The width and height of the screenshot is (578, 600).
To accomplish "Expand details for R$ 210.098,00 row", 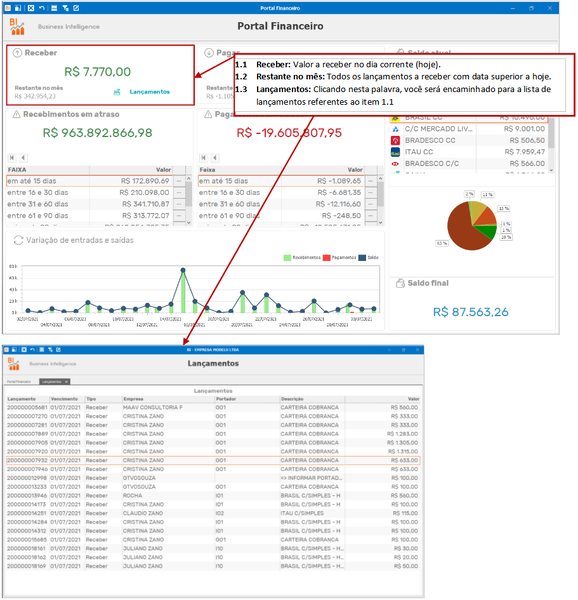I will coord(179,192).
